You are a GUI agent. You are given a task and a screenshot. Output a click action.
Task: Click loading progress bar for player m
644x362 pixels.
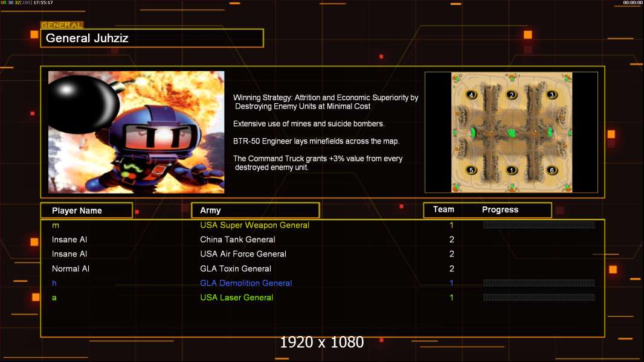pyautogui.click(x=539, y=224)
